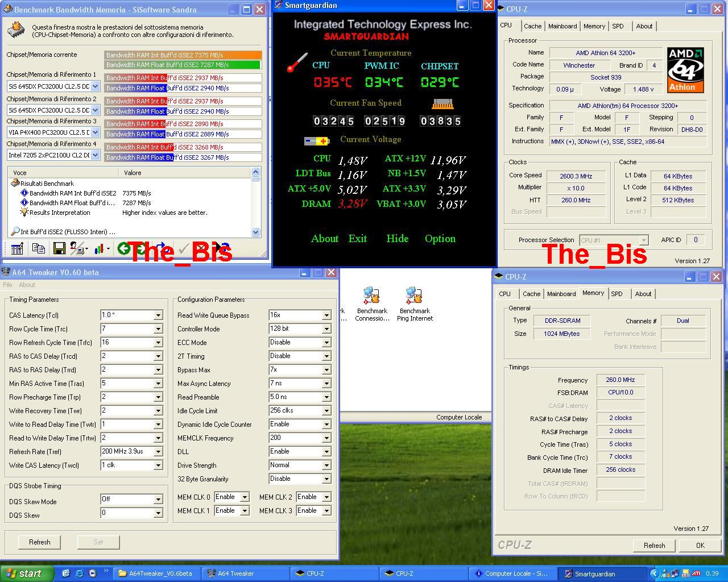
Task: Expand Read Write Queue Bypass dropdown
Action: click(326, 315)
